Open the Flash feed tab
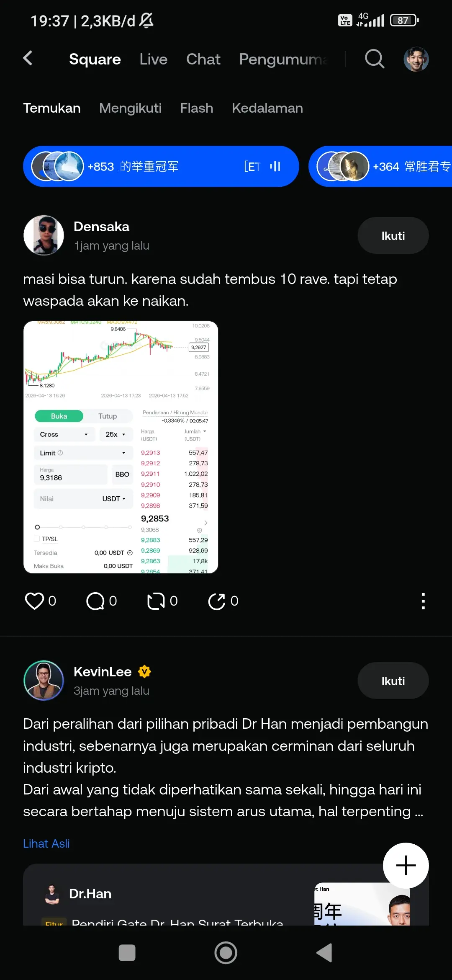 197,108
